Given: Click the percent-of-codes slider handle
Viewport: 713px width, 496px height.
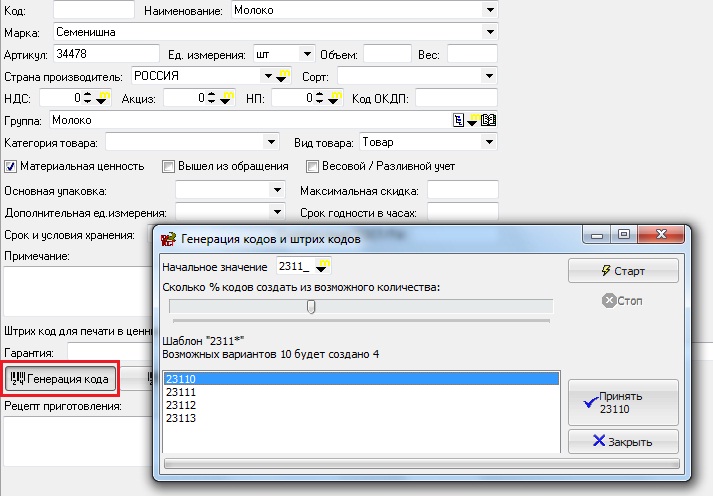Looking at the screenshot, I should click(x=311, y=307).
